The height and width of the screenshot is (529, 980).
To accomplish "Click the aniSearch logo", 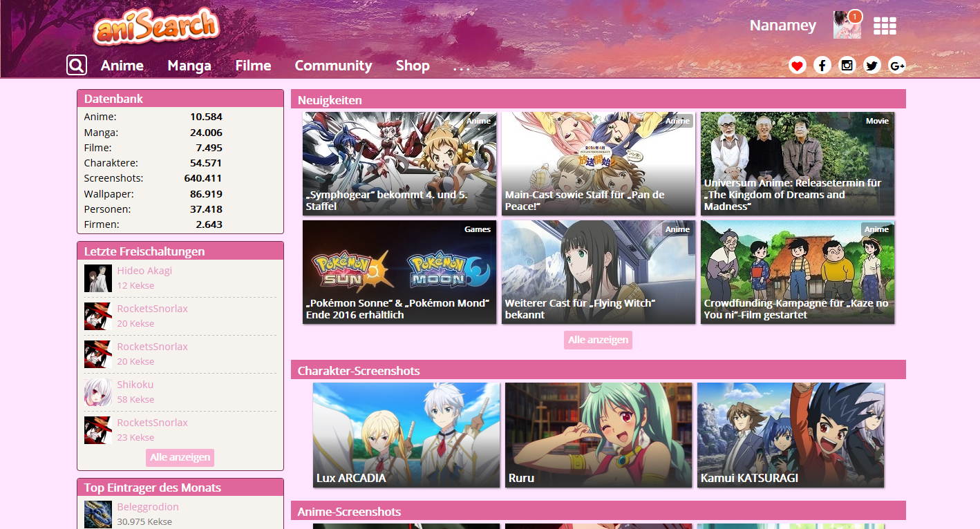I will coord(157,28).
